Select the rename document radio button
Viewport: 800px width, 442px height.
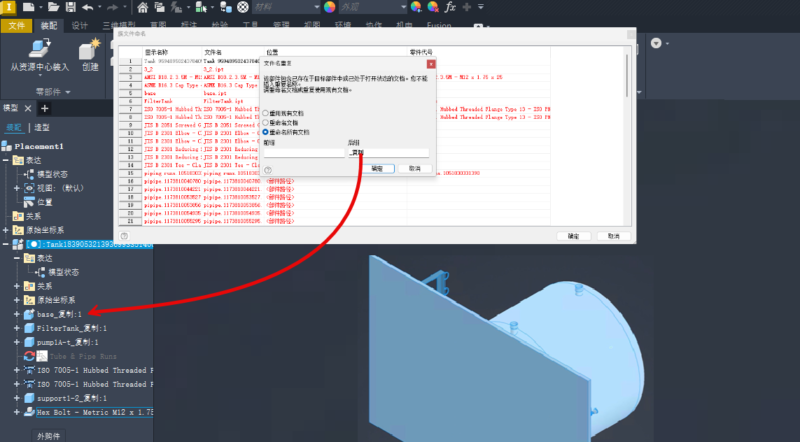pyautogui.click(x=265, y=123)
